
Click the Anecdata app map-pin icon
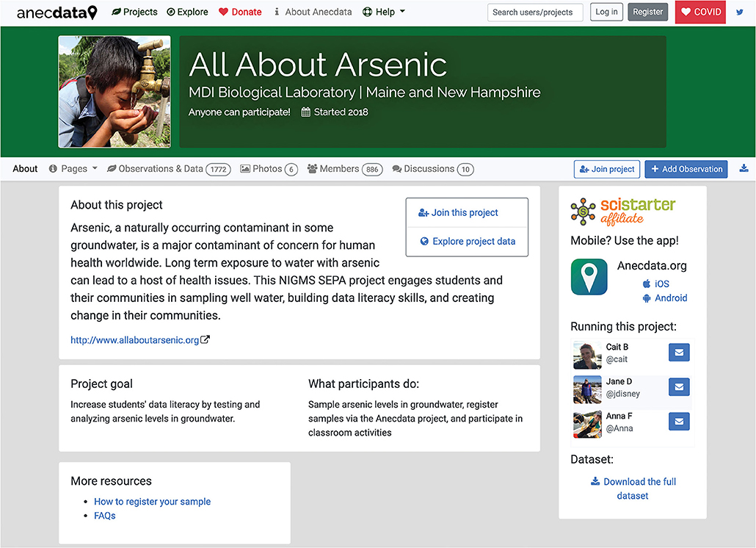click(x=589, y=277)
